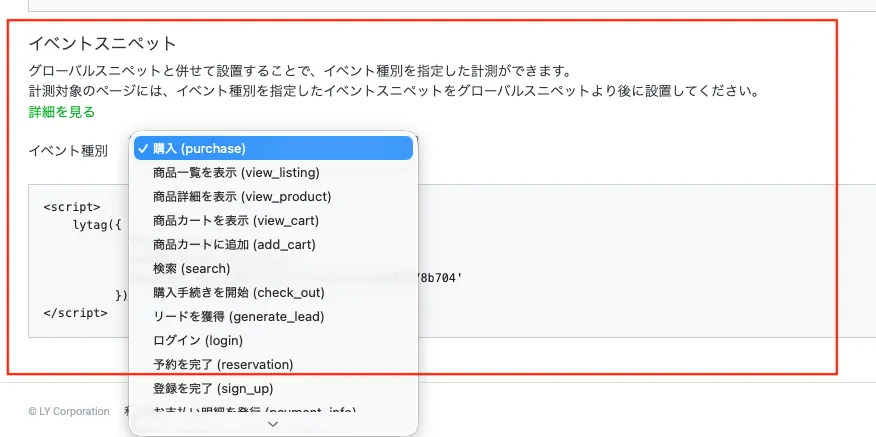Pick 購入手続きを開始 (check_out) option

(x=238, y=292)
